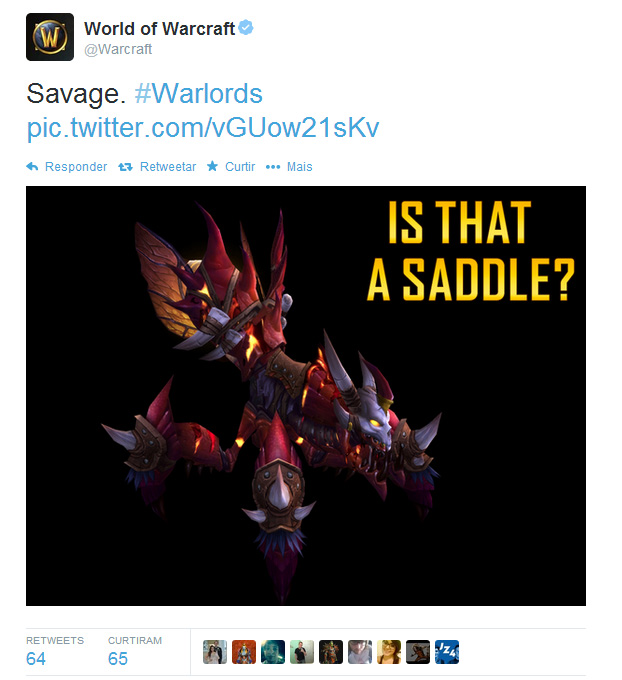Click the World of Warcraft display name
This screenshot has width=622, height=680.
coord(159,29)
